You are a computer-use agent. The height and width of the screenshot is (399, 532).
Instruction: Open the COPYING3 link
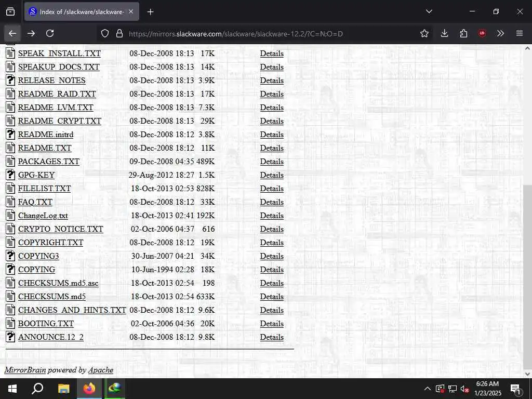point(38,256)
